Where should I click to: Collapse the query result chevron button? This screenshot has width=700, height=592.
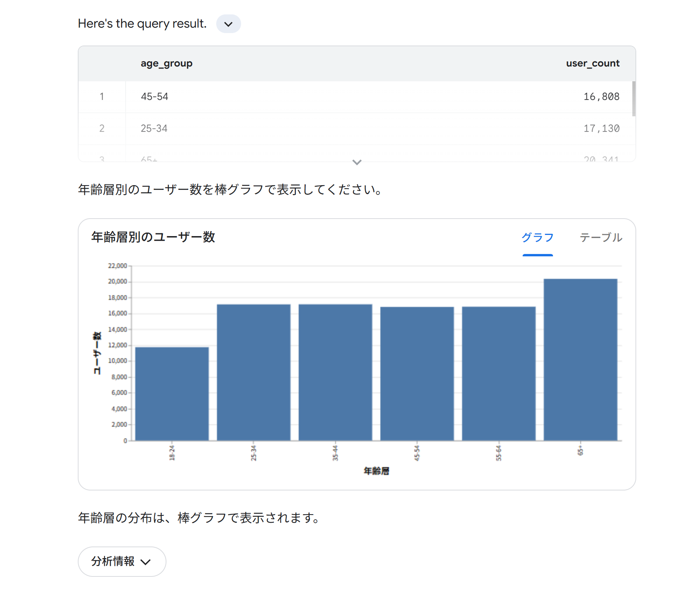228,24
